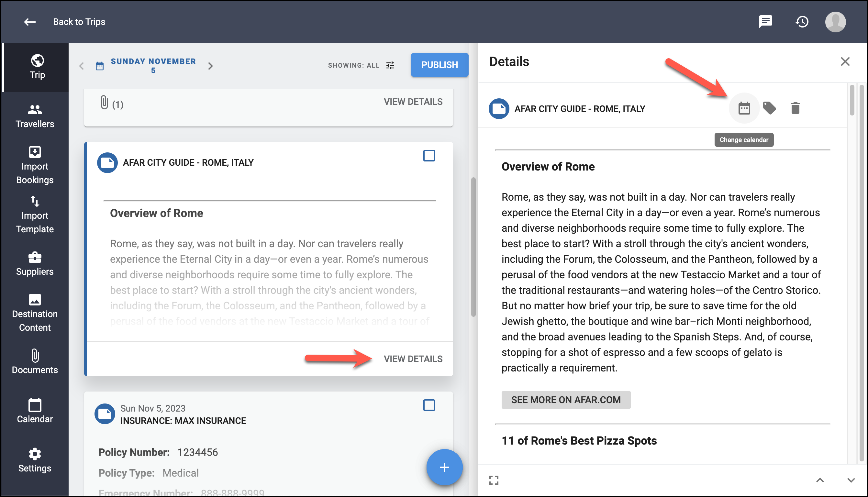Click the blue plus add button
868x497 pixels.
pyautogui.click(x=444, y=467)
